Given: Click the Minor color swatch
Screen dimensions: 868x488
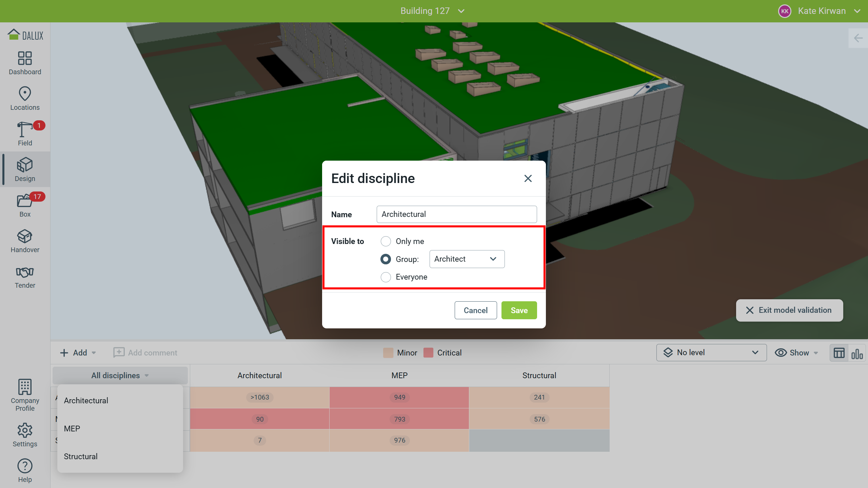Looking at the screenshot, I should click(388, 353).
